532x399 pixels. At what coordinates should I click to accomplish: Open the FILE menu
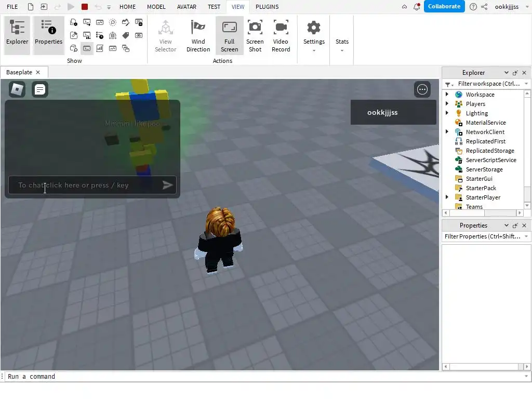click(x=12, y=7)
